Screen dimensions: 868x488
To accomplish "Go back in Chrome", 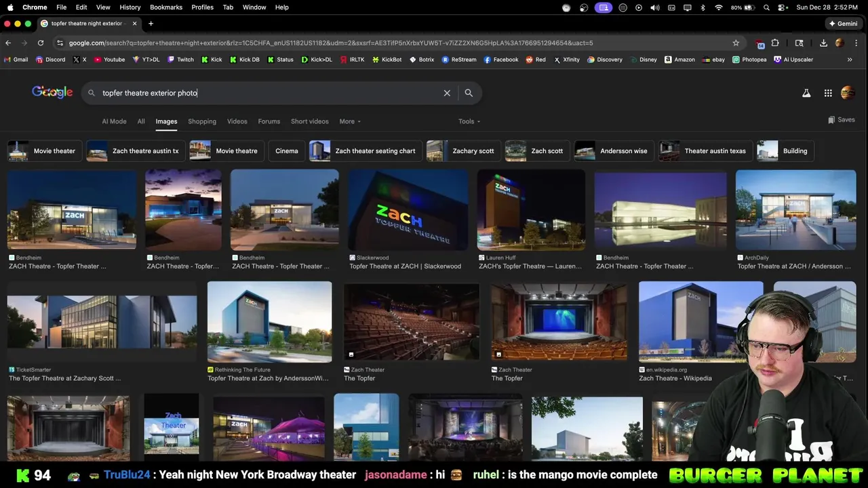I will [x=8, y=43].
